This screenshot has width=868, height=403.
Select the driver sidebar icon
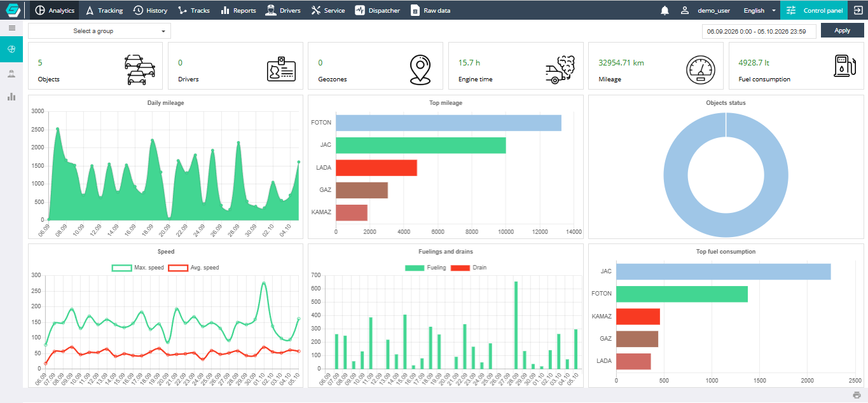click(x=11, y=74)
